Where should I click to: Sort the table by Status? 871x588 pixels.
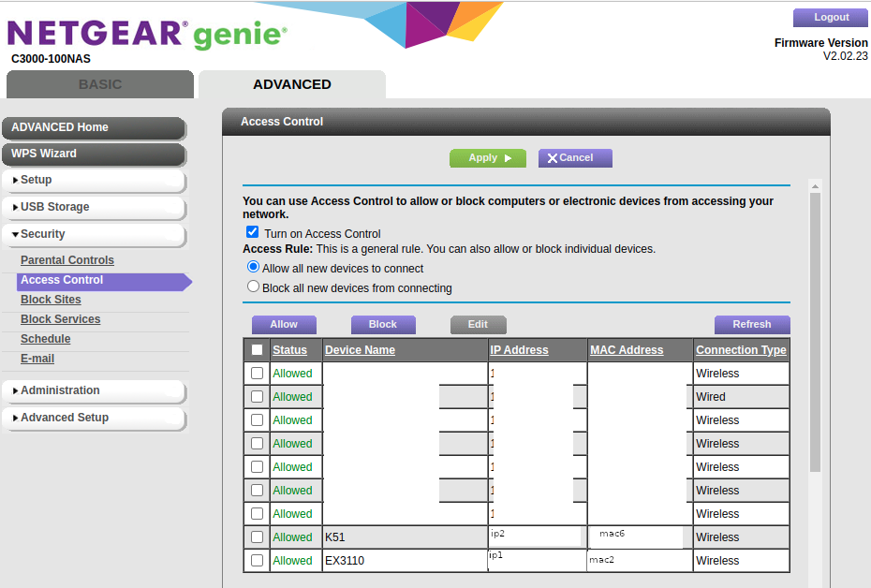pos(289,350)
